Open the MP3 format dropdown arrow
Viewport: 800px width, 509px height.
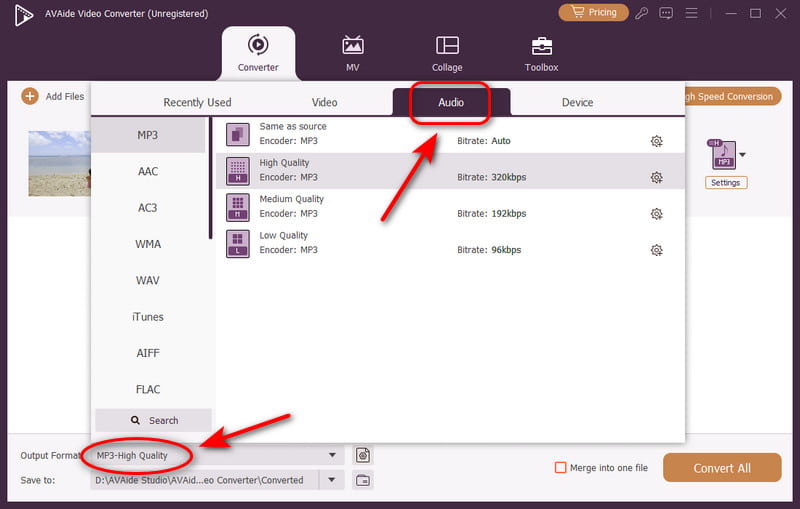tap(742, 155)
